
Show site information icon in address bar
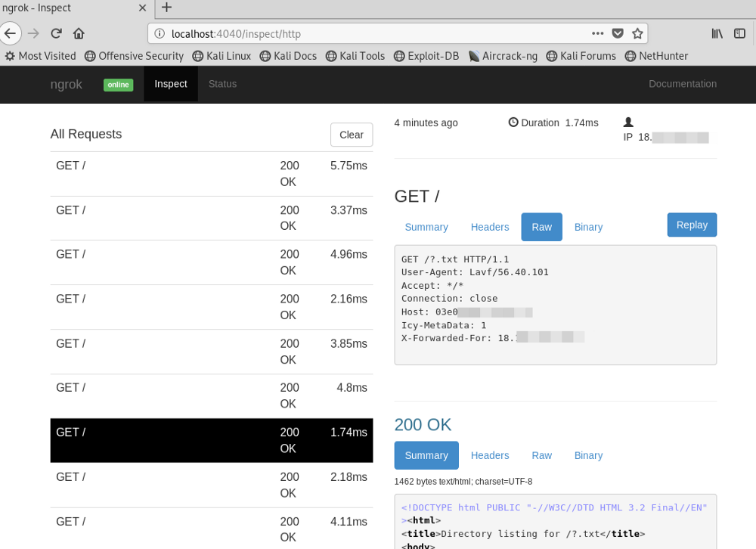point(160,34)
